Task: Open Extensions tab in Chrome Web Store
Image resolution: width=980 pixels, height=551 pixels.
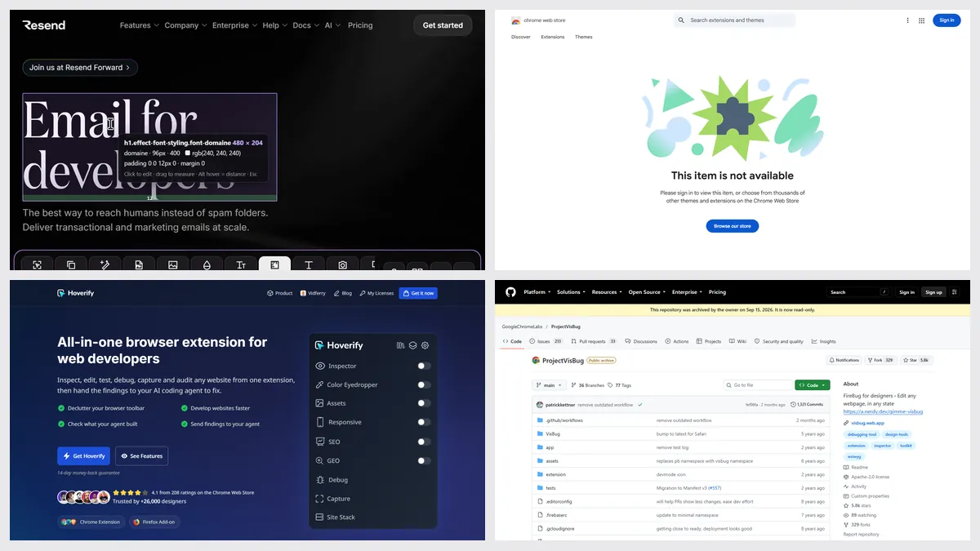Action: pyautogui.click(x=553, y=37)
